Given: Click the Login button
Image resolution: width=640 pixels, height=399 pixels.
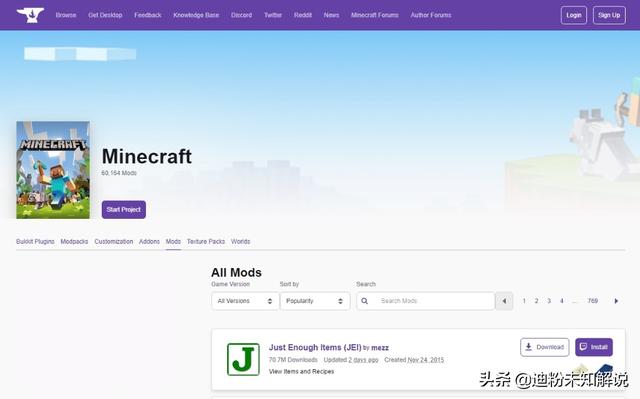Looking at the screenshot, I should click(573, 15).
